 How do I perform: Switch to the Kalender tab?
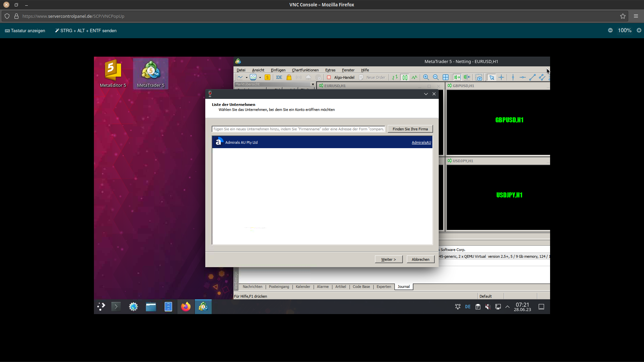click(303, 287)
